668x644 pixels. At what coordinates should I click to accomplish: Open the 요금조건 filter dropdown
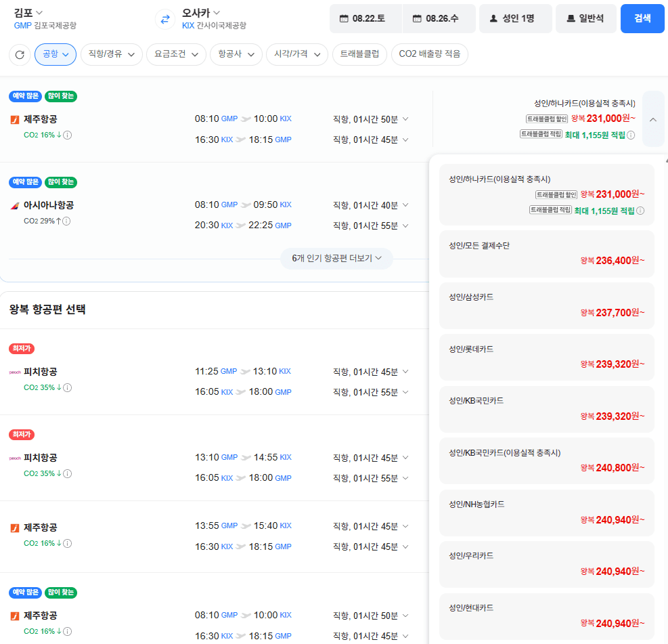click(176, 54)
